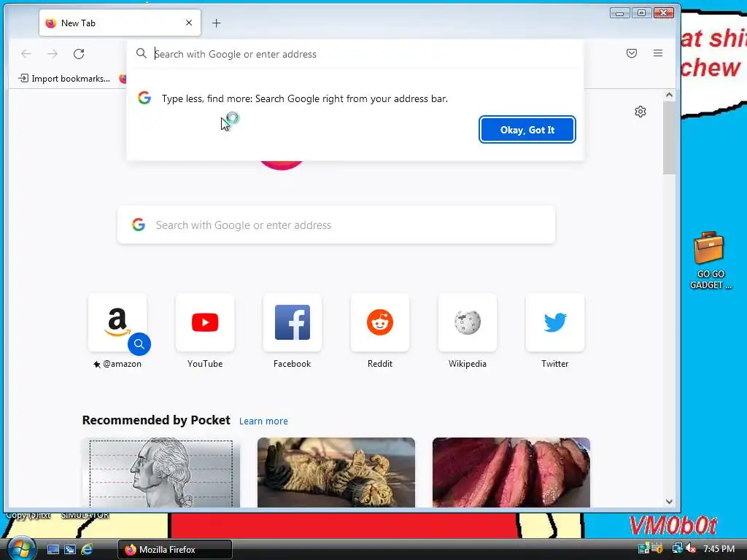Select the New Tab tab

(120, 23)
